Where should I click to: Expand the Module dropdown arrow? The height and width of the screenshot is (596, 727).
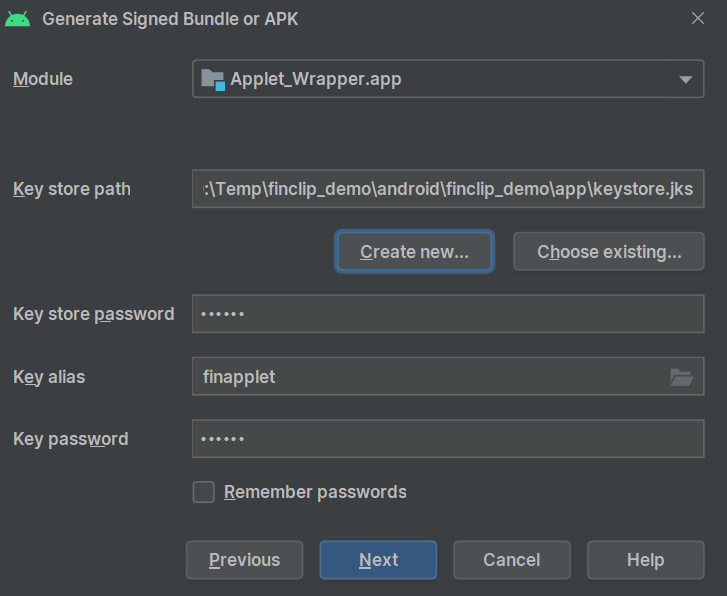click(x=685, y=79)
